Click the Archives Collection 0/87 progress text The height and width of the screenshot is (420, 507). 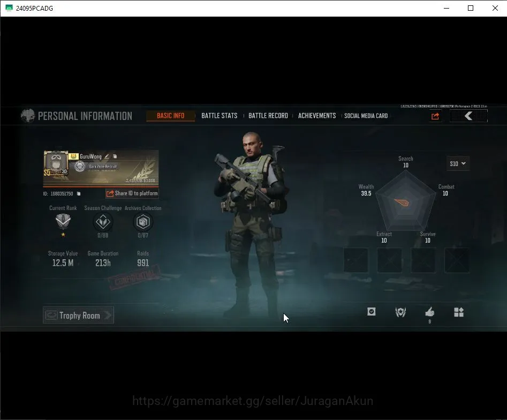point(143,235)
